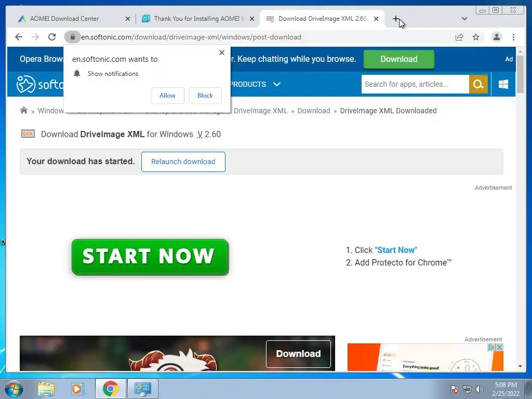Viewport: 532px width, 399px height.
Task: Allow notifications from en.softonic.com
Action: pyautogui.click(x=168, y=96)
